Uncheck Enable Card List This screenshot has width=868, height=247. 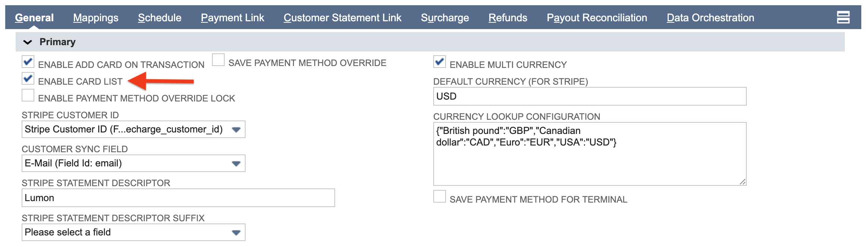[27, 78]
